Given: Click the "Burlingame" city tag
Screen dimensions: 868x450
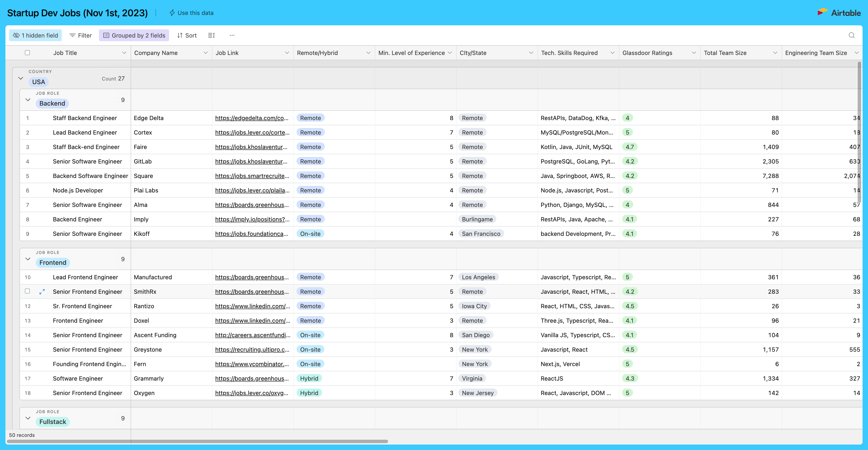Looking at the screenshot, I should [477, 219].
